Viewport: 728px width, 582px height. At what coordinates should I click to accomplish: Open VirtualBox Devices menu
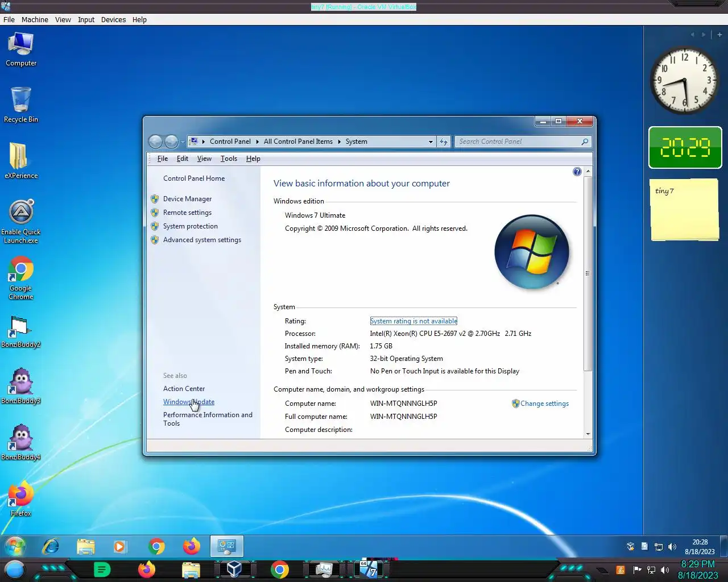point(113,19)
